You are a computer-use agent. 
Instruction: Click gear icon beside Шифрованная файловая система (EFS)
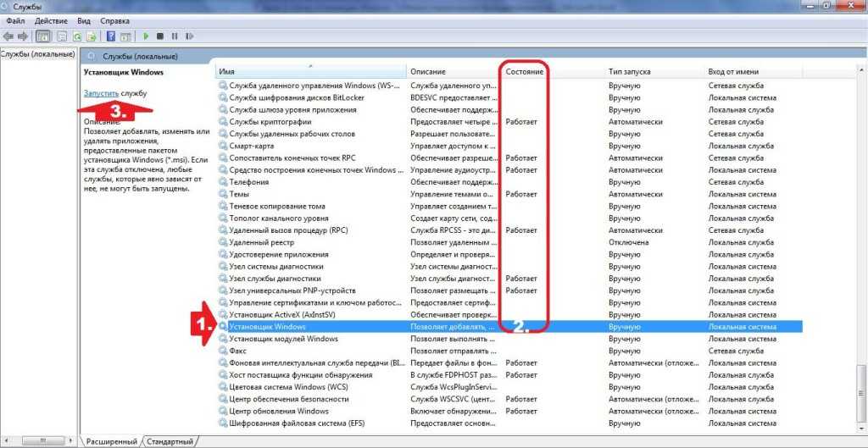pyautogui.click(x=223, y=423)
